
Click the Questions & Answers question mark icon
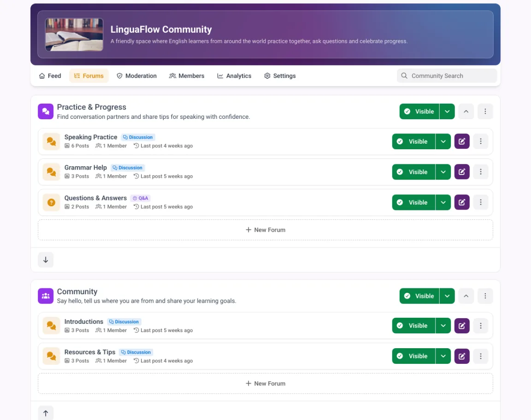pos(52,202)
